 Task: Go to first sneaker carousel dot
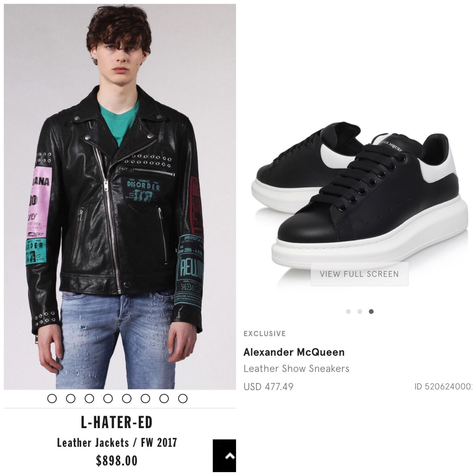click(x=348, y=312)
